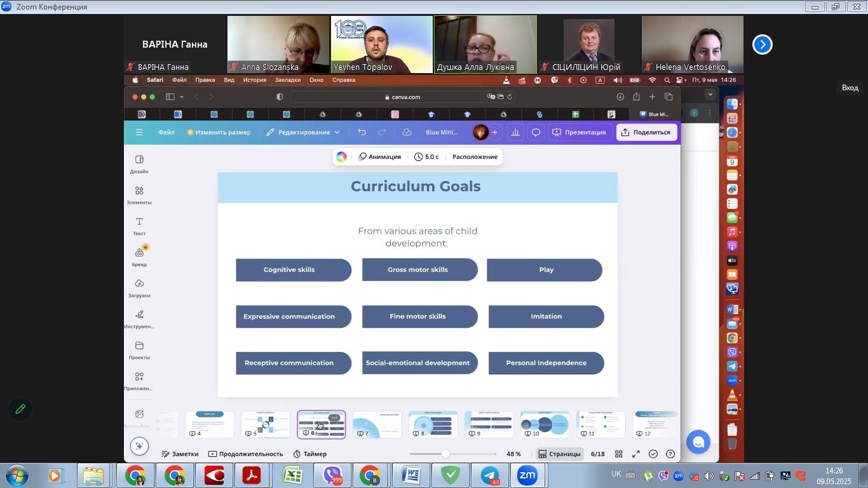Screen dimensions: 868x488
Task: Open the Закладки menu in Safari
Action: (x=288, y=80)
